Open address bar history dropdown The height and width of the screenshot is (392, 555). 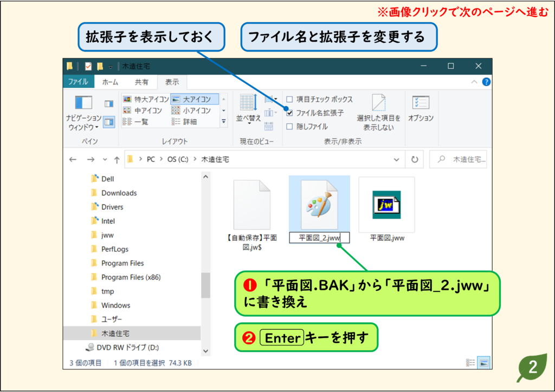[x=396, y=160]
